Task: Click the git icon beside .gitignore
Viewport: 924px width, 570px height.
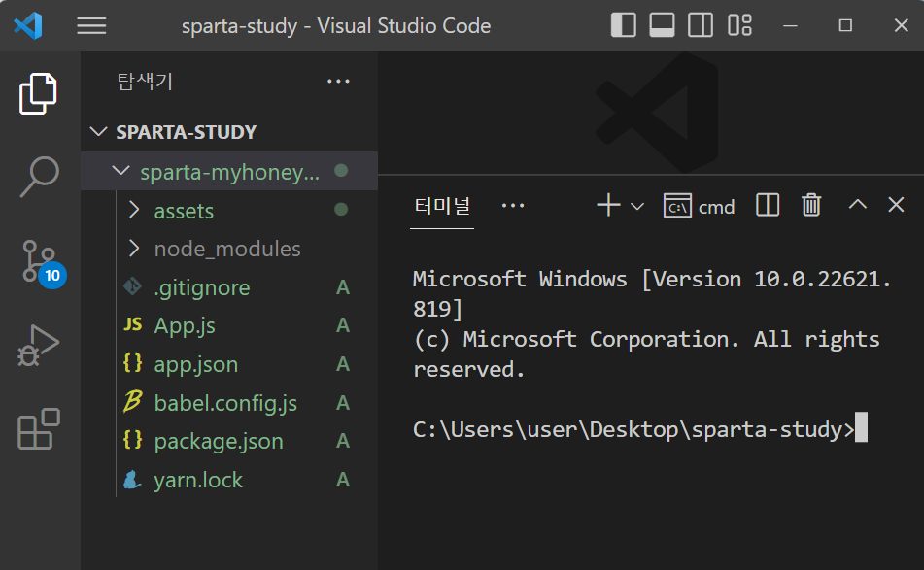Action: click(132, 286)
